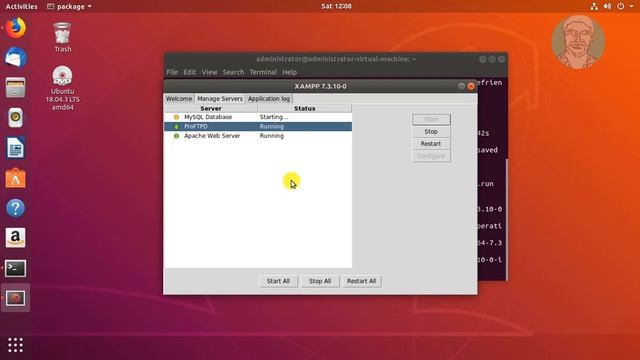Click the greyed Start server button
The height and width of the screenshot is (360, 640).
coord(431,120)
